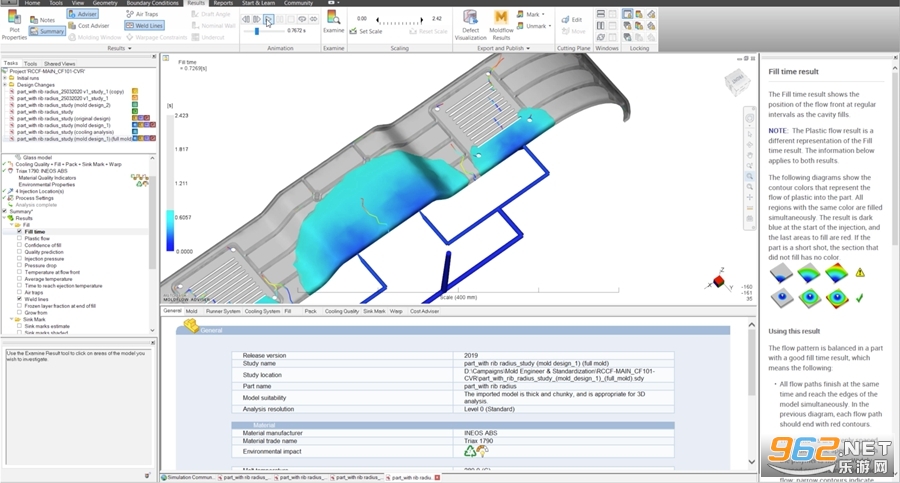The height and width of the screenshot is (483, 900).
Task: Check Pressure drop result
Action: [20, 265]
